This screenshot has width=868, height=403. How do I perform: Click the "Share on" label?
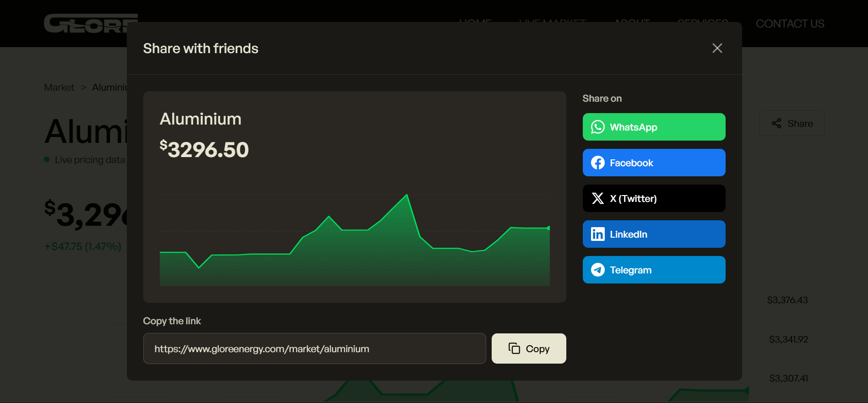click(602, 98)
